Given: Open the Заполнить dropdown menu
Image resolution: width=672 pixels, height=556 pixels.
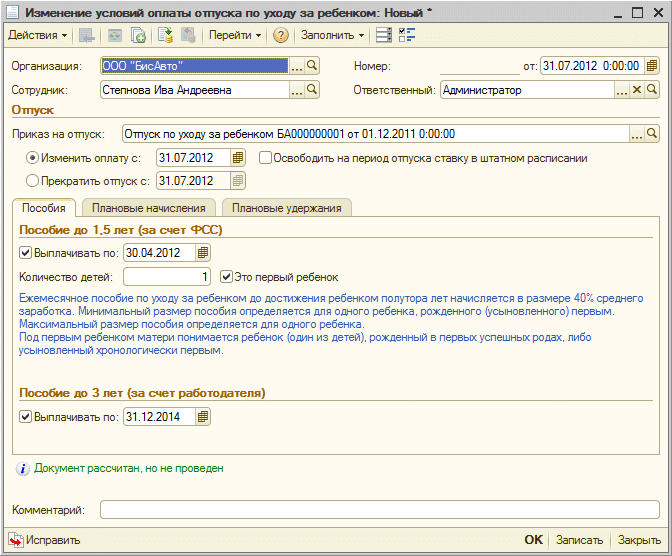Looking at the screenshot, I should [333, 35].
